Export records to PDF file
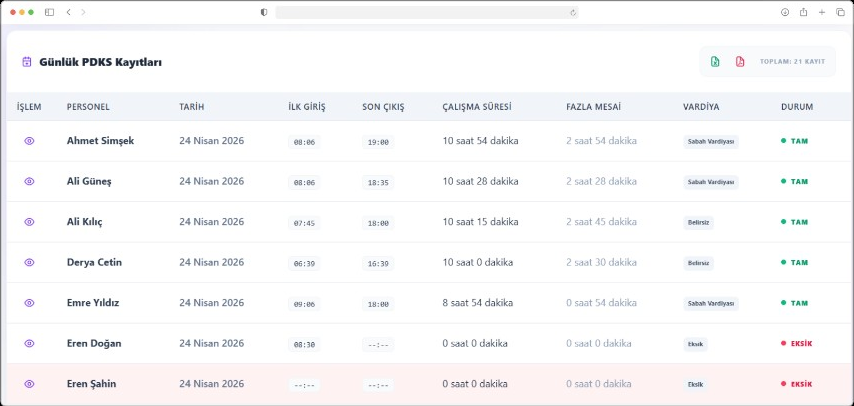854x406 pixels. tap(740, 62)
